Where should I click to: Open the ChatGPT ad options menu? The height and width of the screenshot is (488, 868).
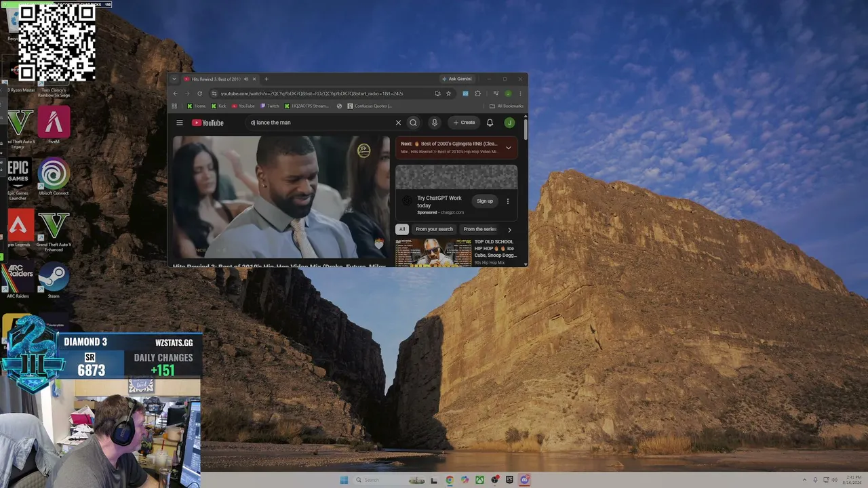(x=507, y=201)
